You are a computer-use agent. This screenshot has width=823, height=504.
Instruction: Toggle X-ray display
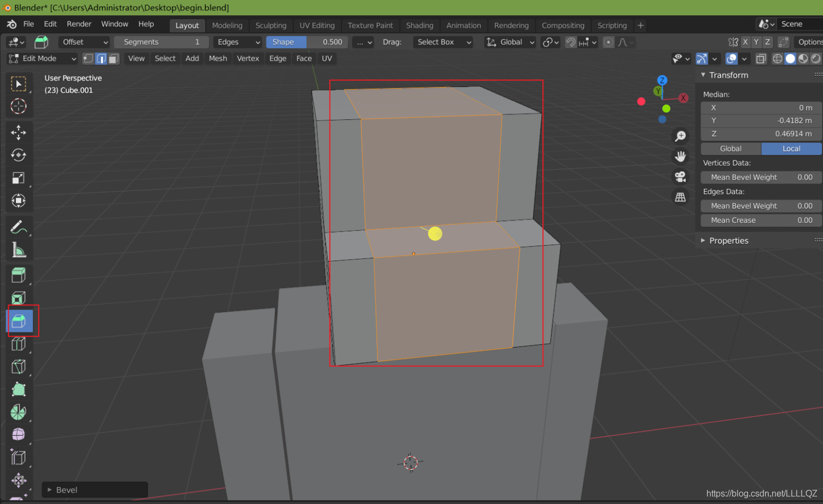[x=761, y=59]
